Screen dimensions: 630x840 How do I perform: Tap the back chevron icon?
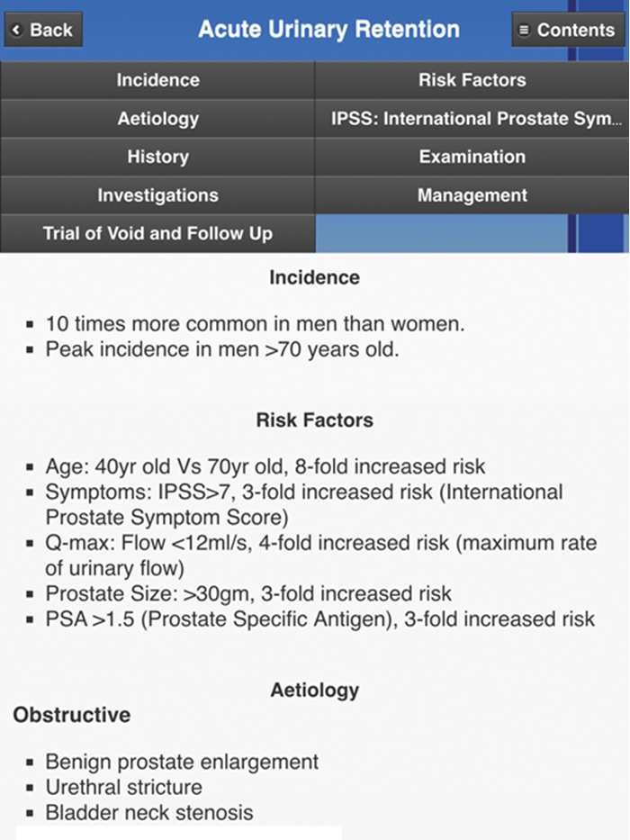click(16, 29)
